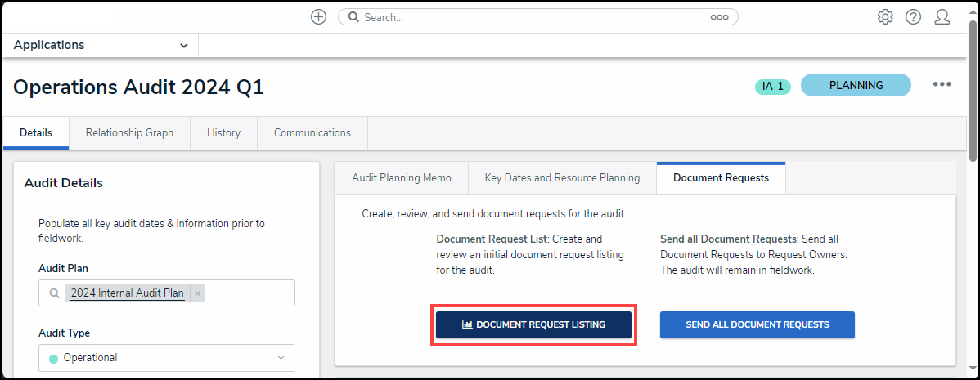
Task: Click the plus create-new icon
Action: [319, 17]
